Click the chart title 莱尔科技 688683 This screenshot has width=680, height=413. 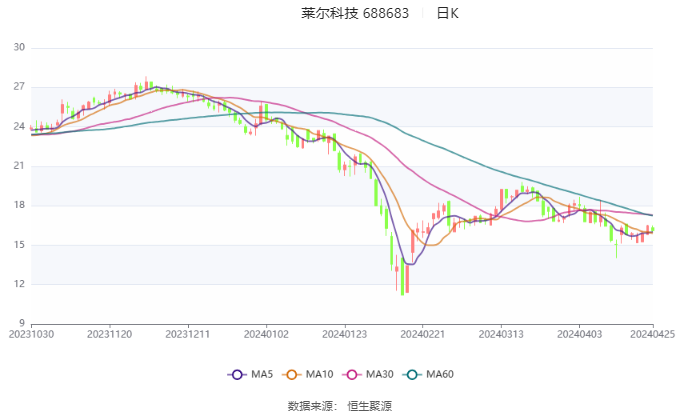(x=355, y=13)
